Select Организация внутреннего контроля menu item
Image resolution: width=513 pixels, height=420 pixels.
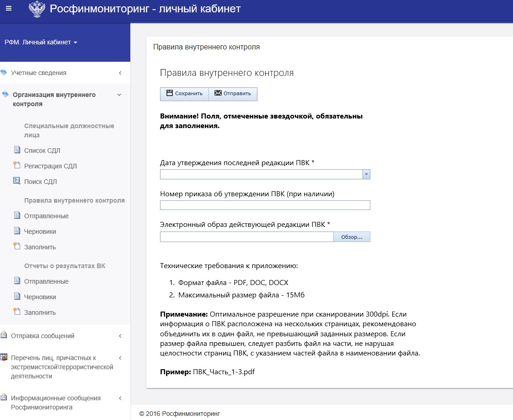(54, 99)
